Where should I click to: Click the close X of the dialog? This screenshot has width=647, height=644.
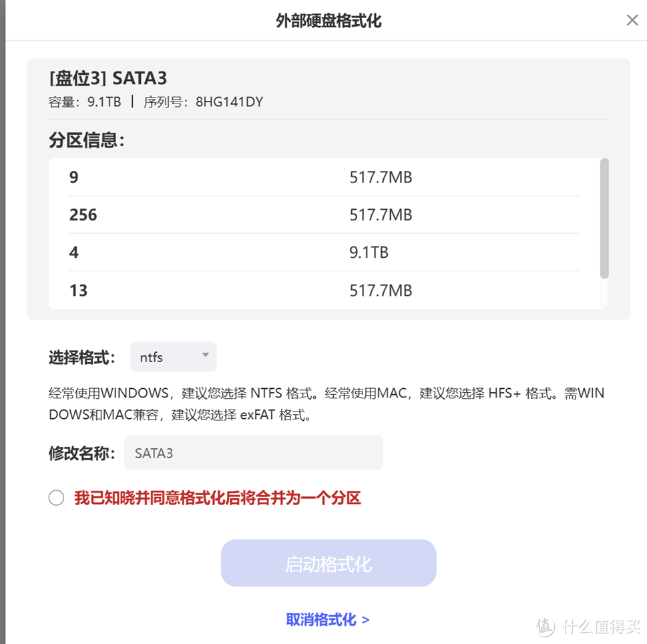[x=632, y=20]
